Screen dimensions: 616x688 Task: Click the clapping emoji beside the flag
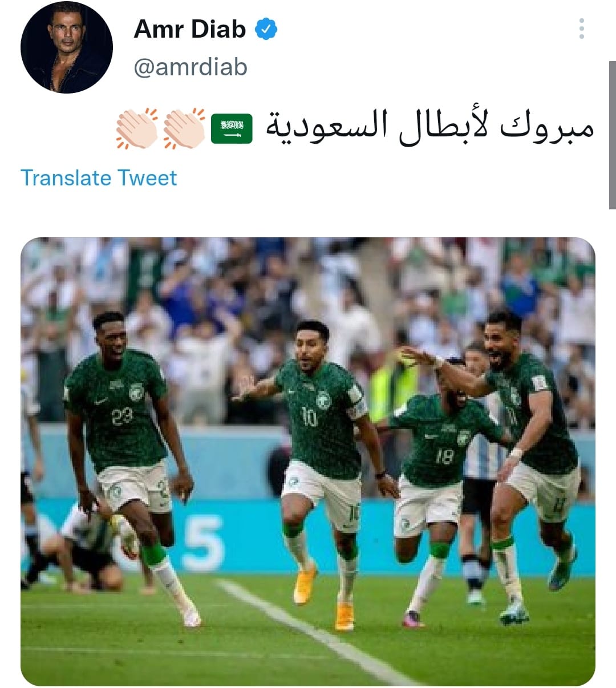(x=184, y=128)
